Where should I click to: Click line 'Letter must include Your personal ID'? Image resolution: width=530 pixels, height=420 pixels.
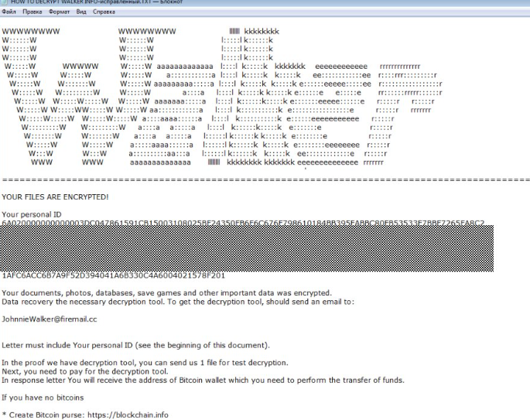pos(135,345)
